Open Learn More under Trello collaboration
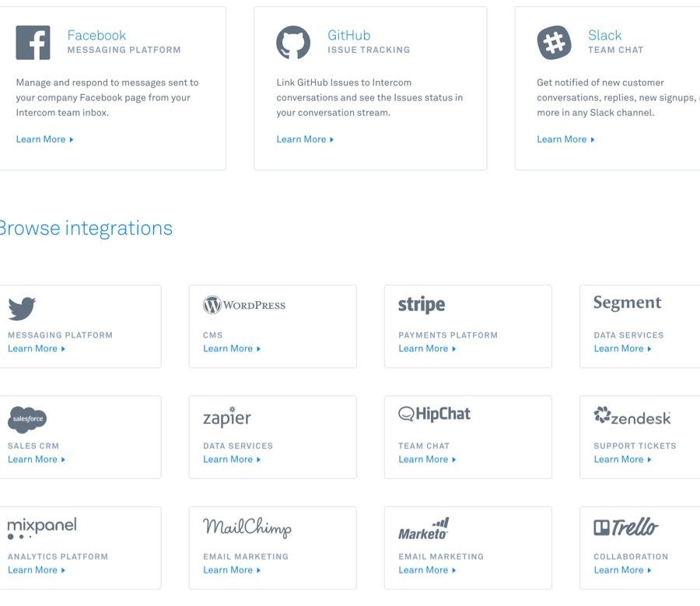Viewport: 700px width, 606px height. pyautogui.click(x=622, y=570)
